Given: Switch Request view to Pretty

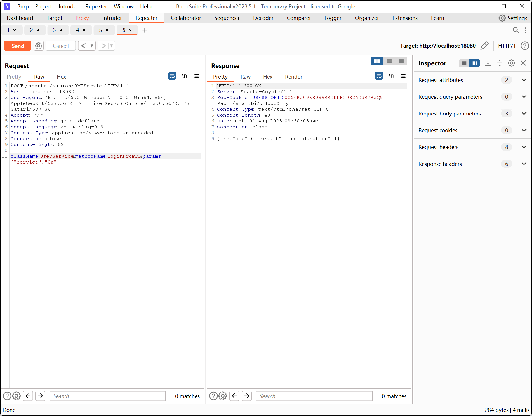Looking at the screenshot, I should point(14,77).
